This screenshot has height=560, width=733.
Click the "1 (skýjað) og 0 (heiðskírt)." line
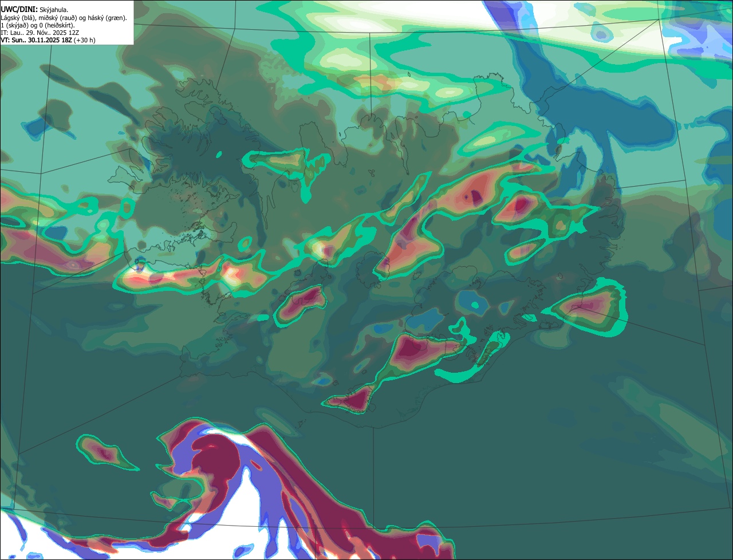click(x=38, y=25)
